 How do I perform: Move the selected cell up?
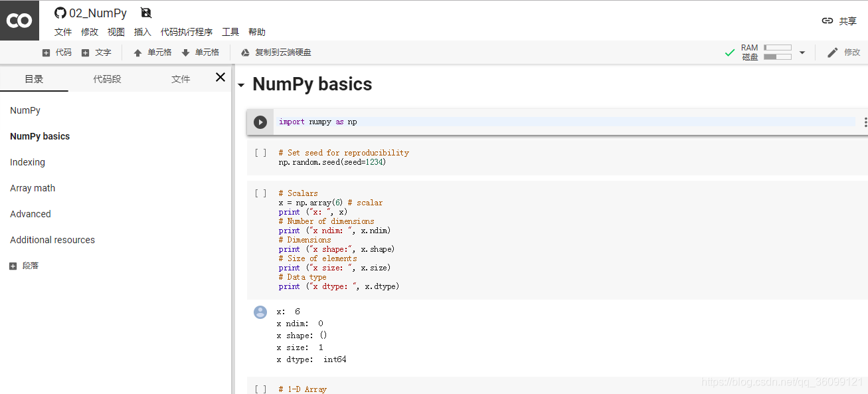pos(152,52)
